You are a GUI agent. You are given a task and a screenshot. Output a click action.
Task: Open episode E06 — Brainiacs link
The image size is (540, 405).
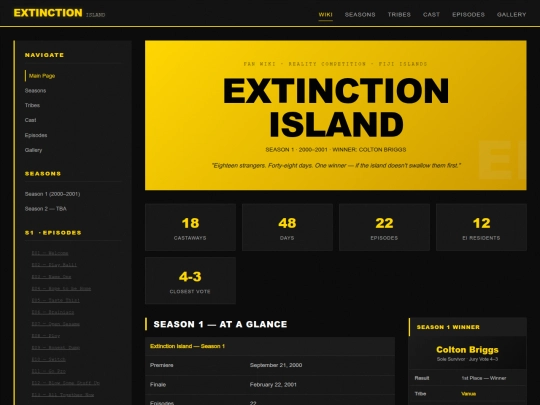click(x=53, y=312)
